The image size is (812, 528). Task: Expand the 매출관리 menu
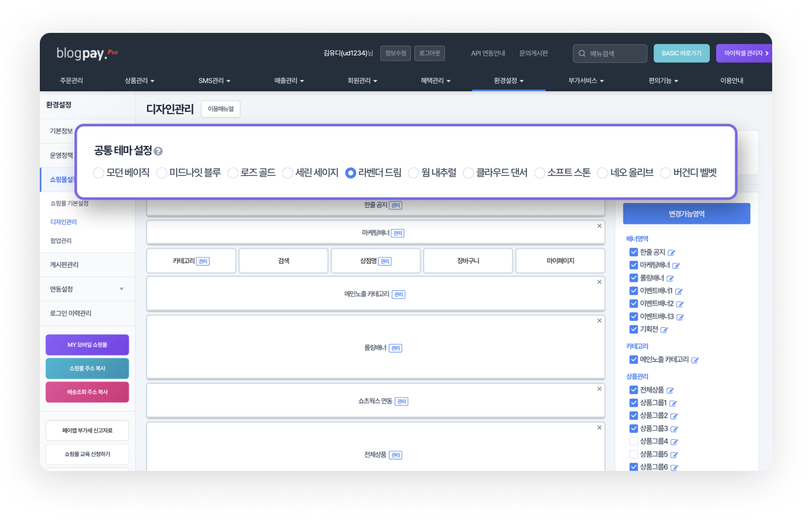289,81
